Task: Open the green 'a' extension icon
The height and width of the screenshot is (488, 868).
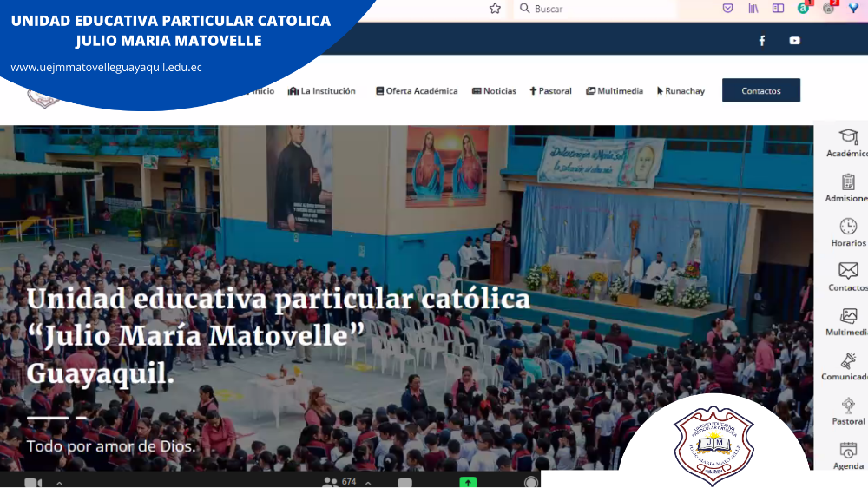Action: pos(803,8)
